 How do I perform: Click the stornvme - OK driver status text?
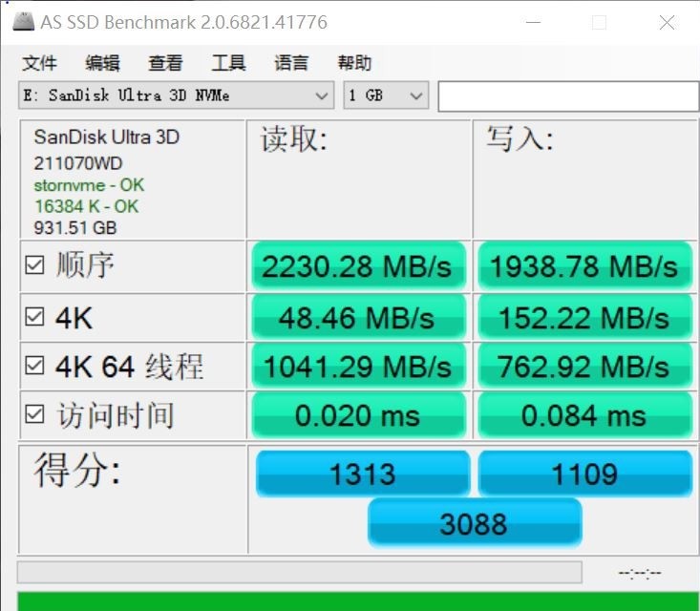tap(89, 185)
